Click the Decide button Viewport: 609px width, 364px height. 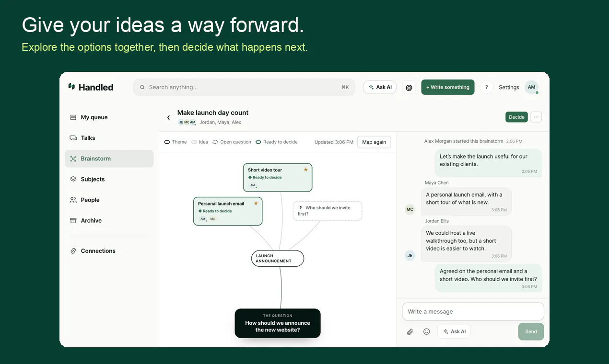click(x=516, y=117)
